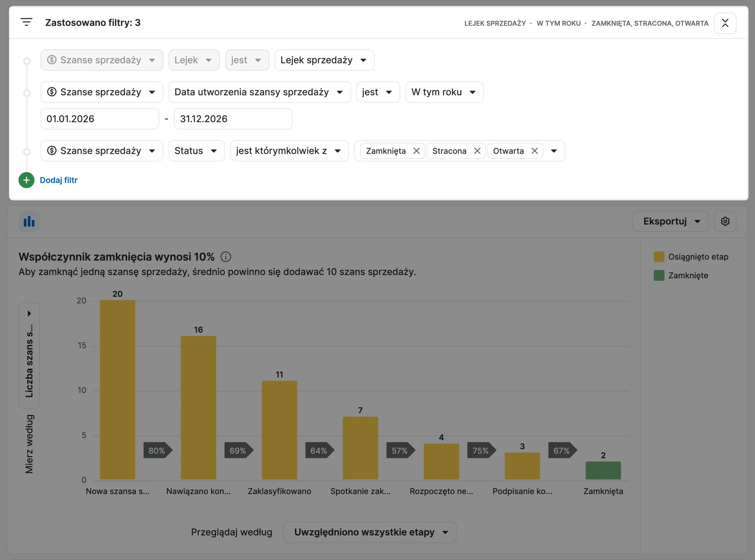Open Uwzględniono wszystkie etapy dropdown

tap(370, 532)
